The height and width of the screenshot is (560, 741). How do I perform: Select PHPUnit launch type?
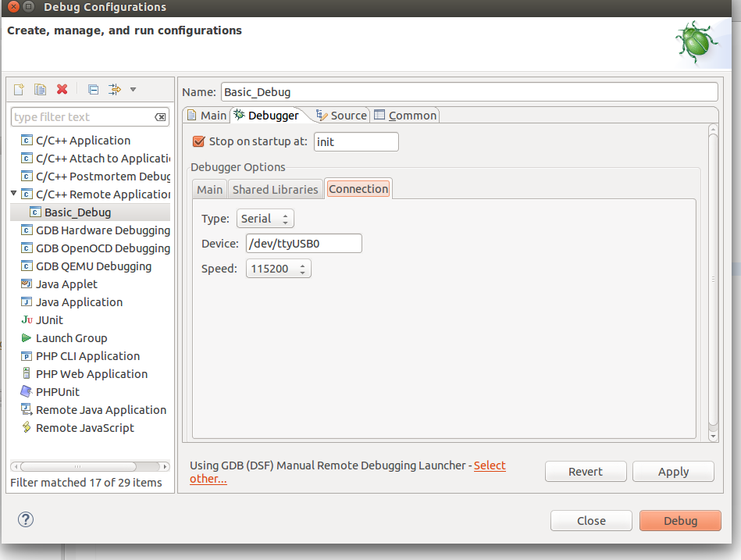click(58, 392)
